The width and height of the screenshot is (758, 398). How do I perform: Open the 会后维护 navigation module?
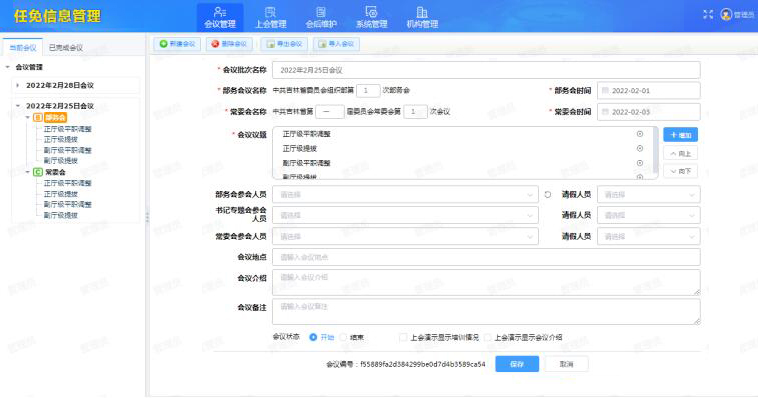click(x=321, y=17)
